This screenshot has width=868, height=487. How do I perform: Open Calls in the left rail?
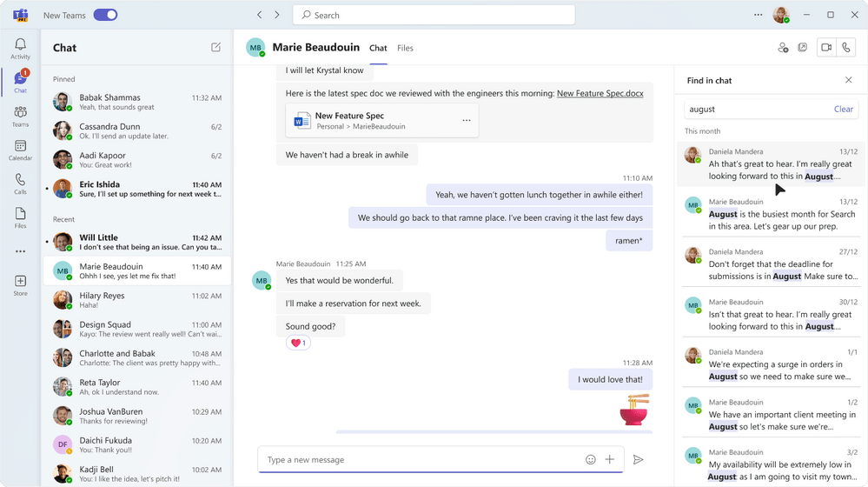(20, 183)
